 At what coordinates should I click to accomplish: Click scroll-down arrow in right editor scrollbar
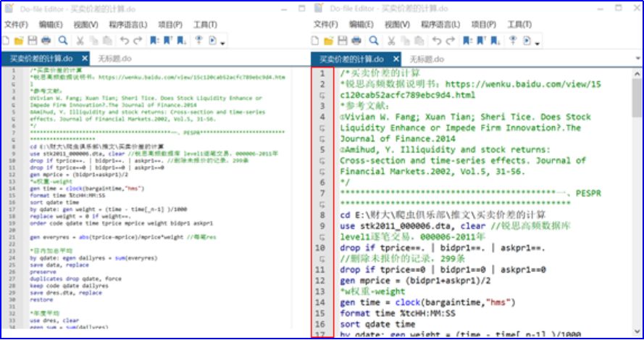tap(637, 331)
